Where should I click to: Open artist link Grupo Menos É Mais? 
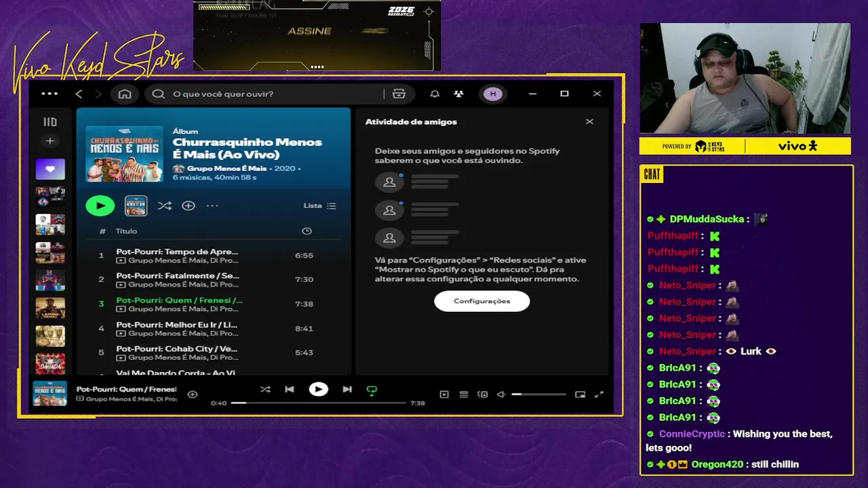click(227, 167)
